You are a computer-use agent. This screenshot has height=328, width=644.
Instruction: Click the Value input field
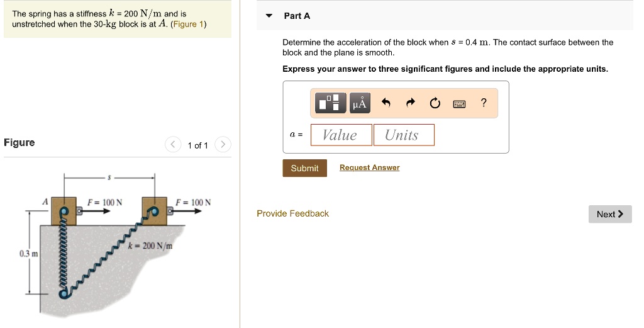coord(341,135)
